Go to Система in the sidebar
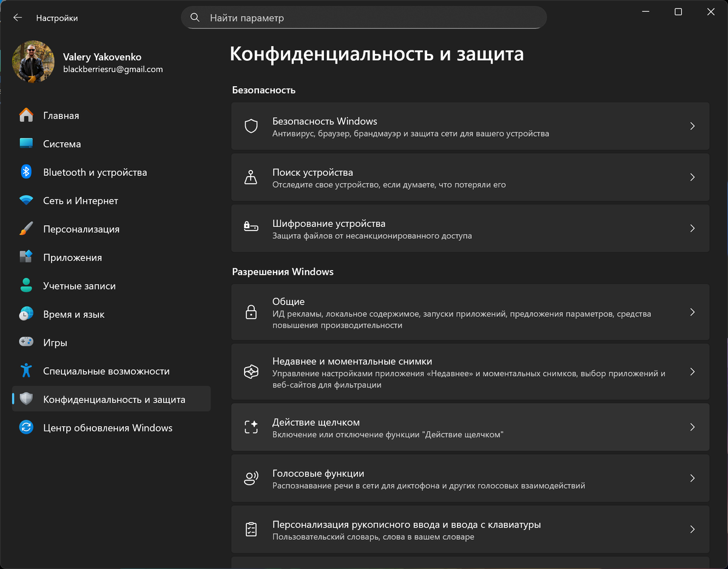Image resolution: width=728 pixels, height=569 pixels. [112, 144]
